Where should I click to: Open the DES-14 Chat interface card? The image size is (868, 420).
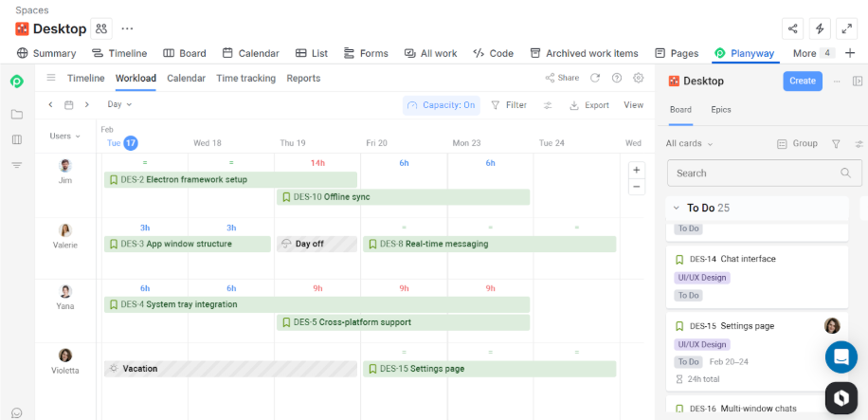(757, 277)
